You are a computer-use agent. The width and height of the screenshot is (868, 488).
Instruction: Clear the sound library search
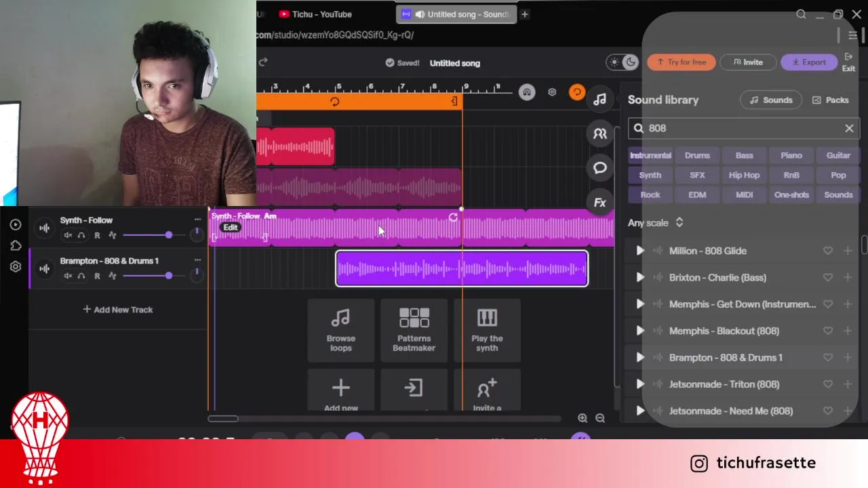(x=849, y=128)
